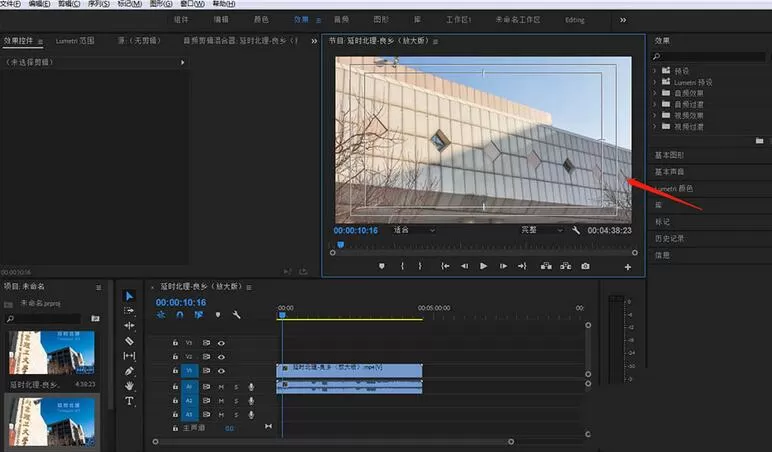Play the program monitor video
772x452 pixels.
483,266
